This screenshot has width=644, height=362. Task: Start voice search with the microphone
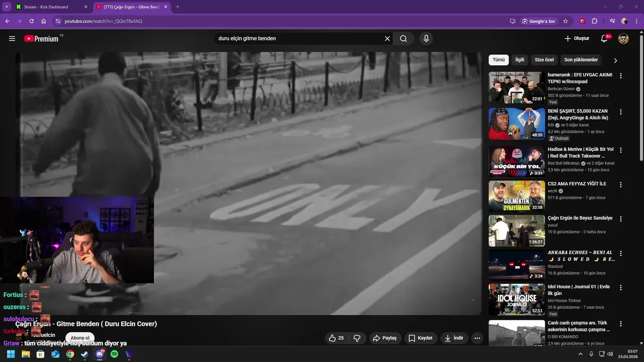click(426, 39)
